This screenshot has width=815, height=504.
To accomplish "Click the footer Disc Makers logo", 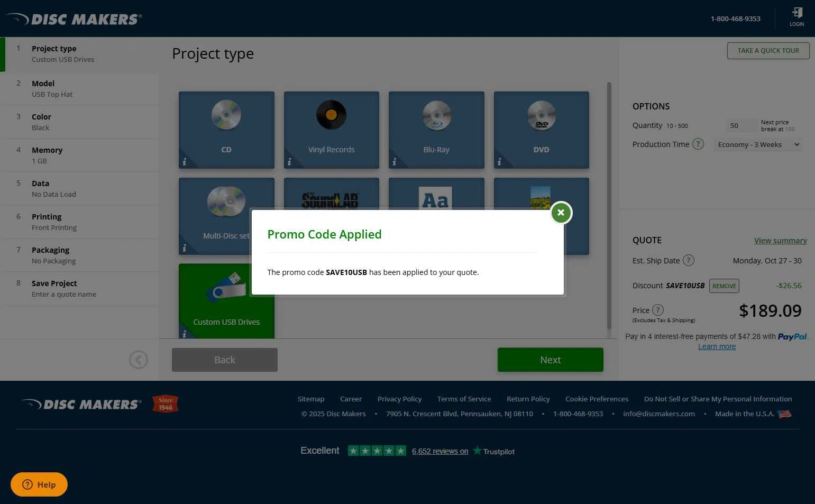I will 81,405.
